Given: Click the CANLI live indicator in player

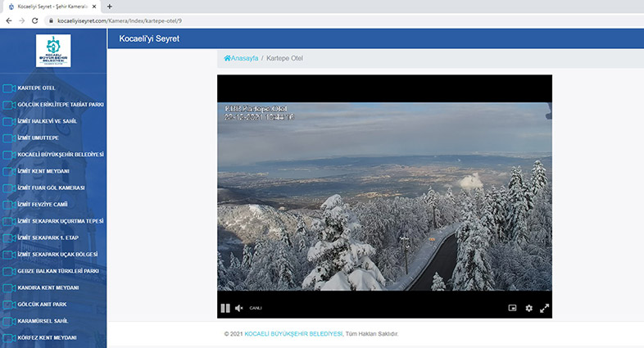Looking at the screenshot, I should (256, 308).
